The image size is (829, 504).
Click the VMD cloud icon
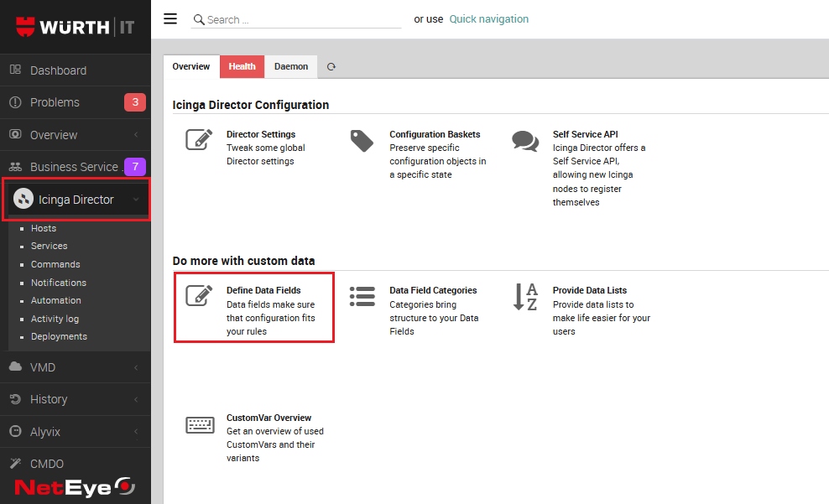pyautogui.click(x=15, y=366)
